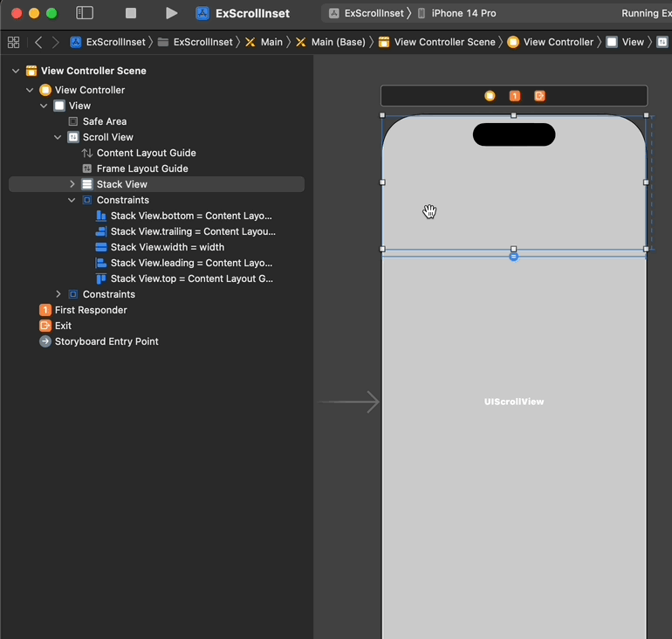The height and width of the screenshot is (639, 672).
Task: Collapse Scroll View's Constraints group
Action: [x=72, y=200]
